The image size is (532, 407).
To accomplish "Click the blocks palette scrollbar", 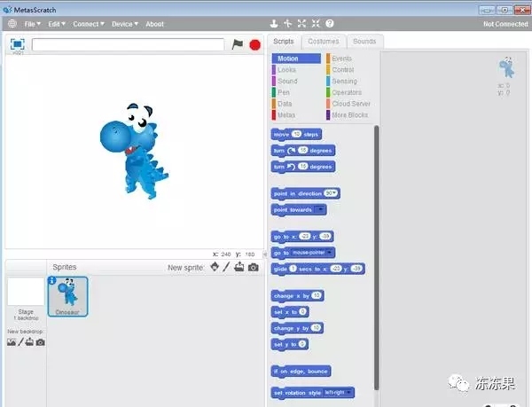I will point(376,258).
